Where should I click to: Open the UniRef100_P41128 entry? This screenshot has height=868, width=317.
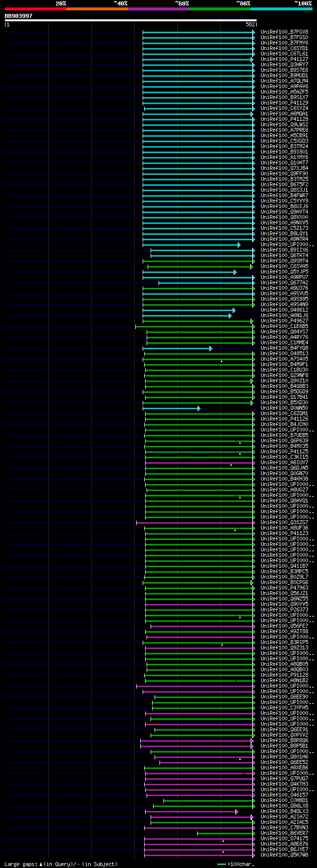(x=284, y=119)
